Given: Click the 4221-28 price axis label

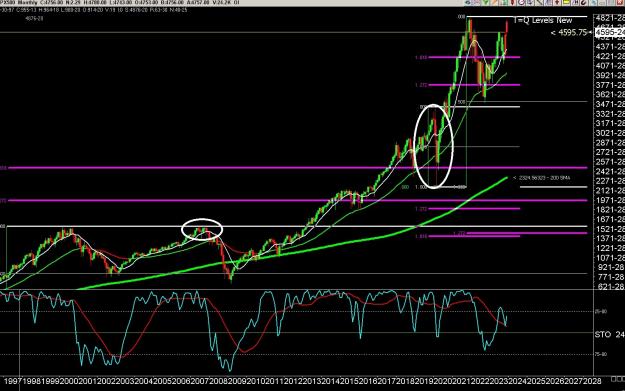Looking at the screenshot, I should [x=609, y=56].
